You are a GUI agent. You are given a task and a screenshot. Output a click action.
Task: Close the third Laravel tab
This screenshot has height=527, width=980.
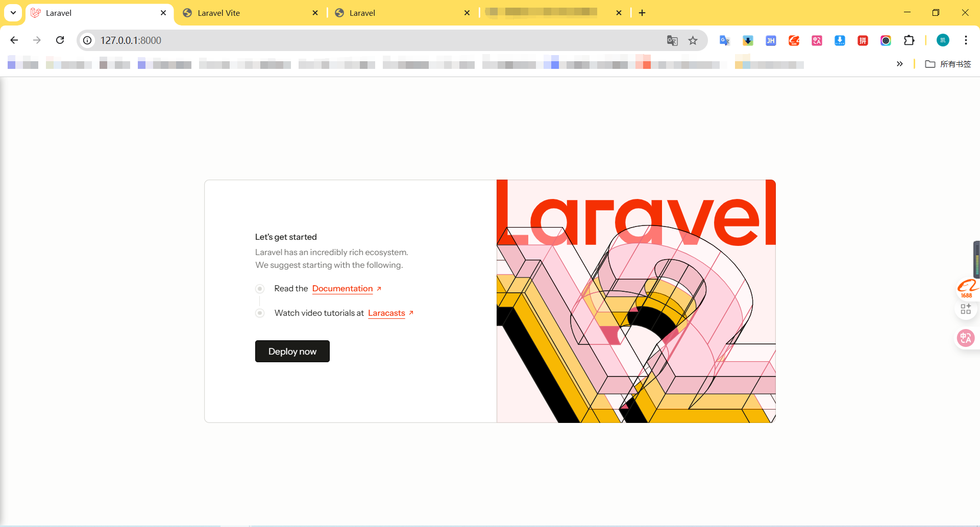(x=467, y=13)
